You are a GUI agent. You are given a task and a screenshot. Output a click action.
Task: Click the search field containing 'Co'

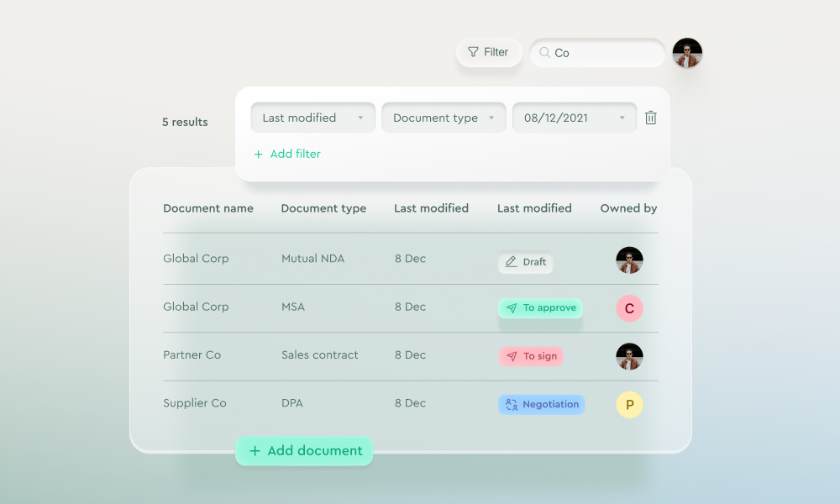pos(596,53)
